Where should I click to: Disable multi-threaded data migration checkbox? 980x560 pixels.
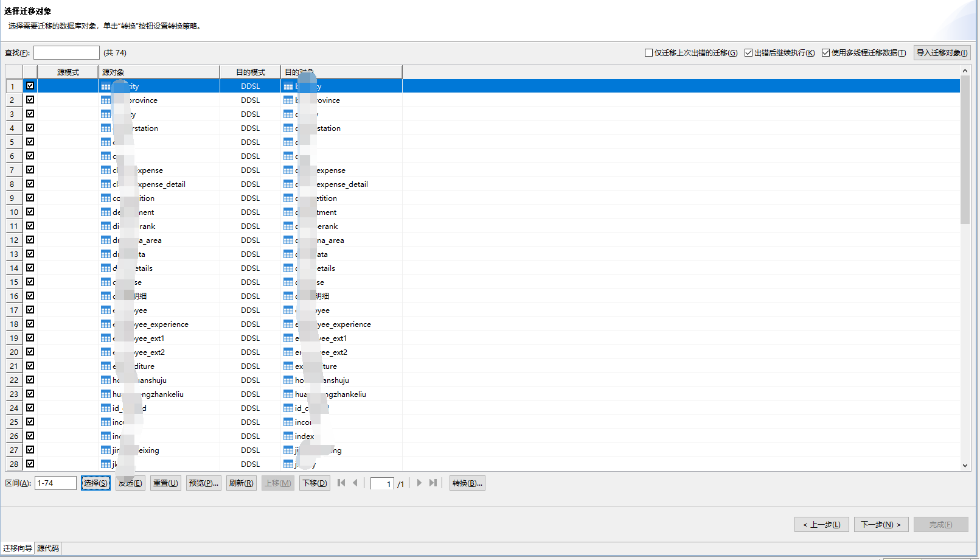pyautogui.click(x=825, y=53)
